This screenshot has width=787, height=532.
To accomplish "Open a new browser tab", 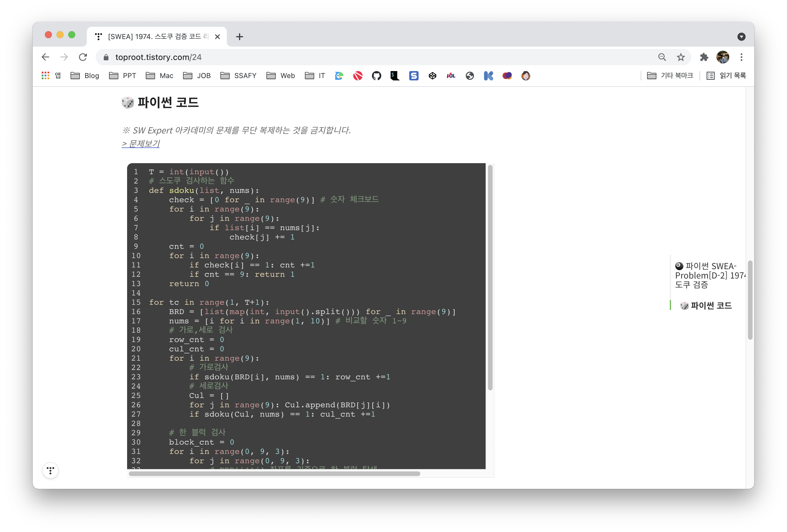I will [x=239, y=37].
